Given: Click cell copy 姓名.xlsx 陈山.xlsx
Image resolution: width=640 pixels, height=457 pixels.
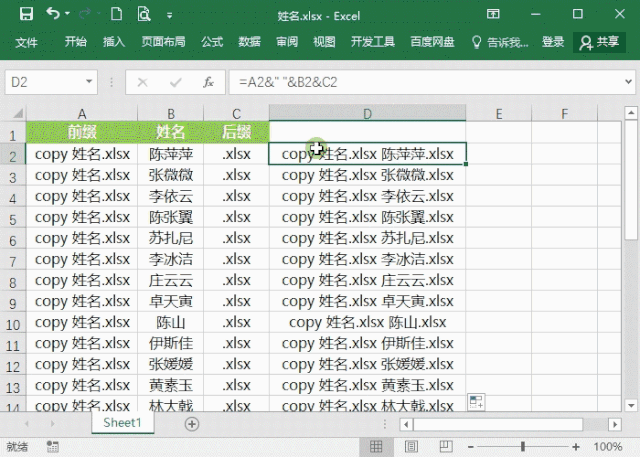Looking at the screenshot, I should tap(367, 322).
